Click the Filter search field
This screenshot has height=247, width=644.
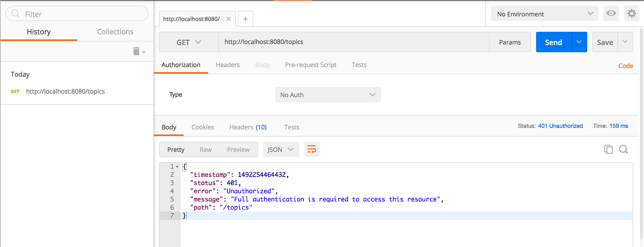point(77,14)
